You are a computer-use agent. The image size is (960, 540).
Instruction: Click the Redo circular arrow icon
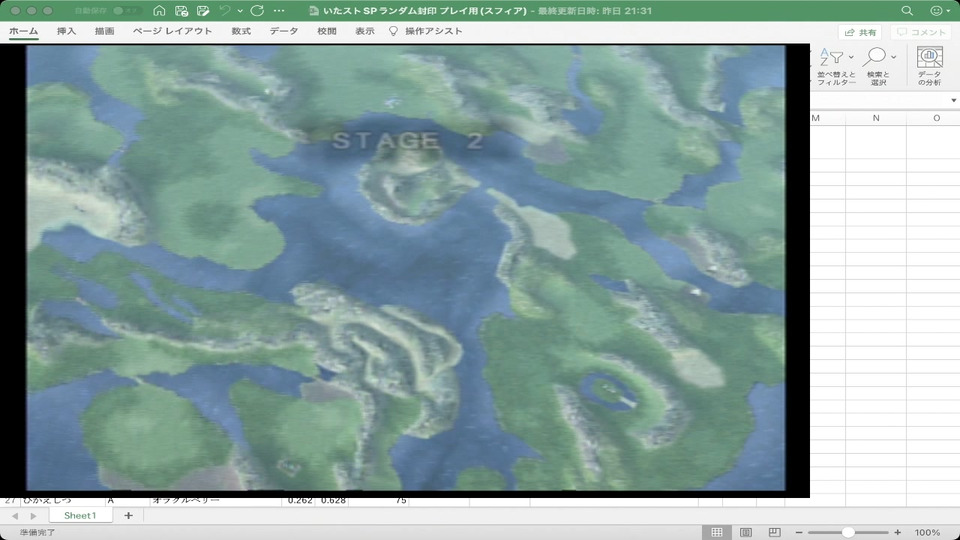(257, 10)
